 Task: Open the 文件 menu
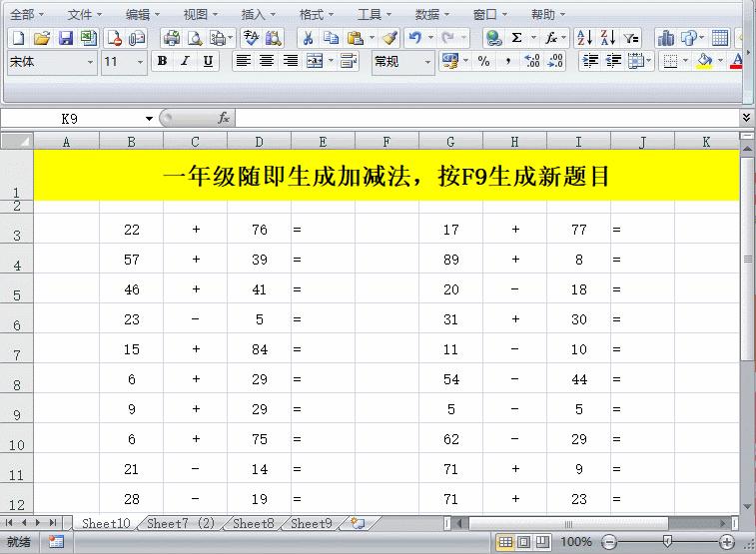[84, 14]
